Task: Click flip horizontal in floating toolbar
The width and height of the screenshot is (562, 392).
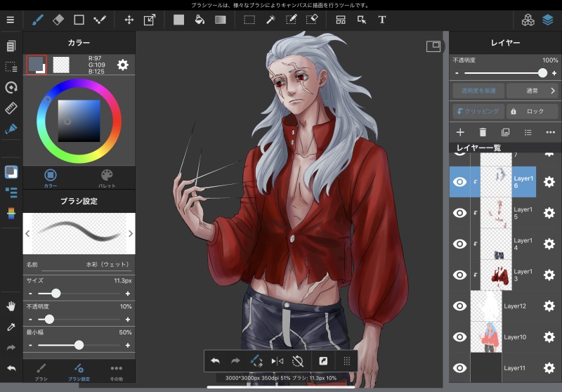Action: [x=277, y=361]
